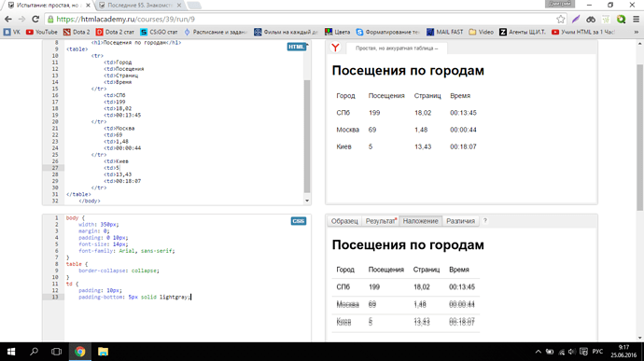
Task: Click the purple feather extension icon
Action: pyautogui.click(x=576, y=20)
